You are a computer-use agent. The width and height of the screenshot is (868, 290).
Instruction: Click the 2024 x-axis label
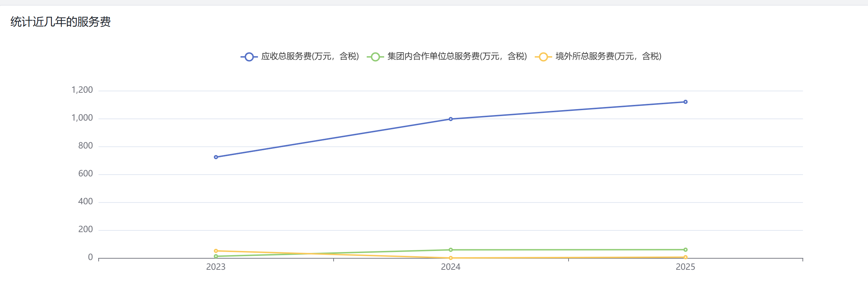pos(451,267)
